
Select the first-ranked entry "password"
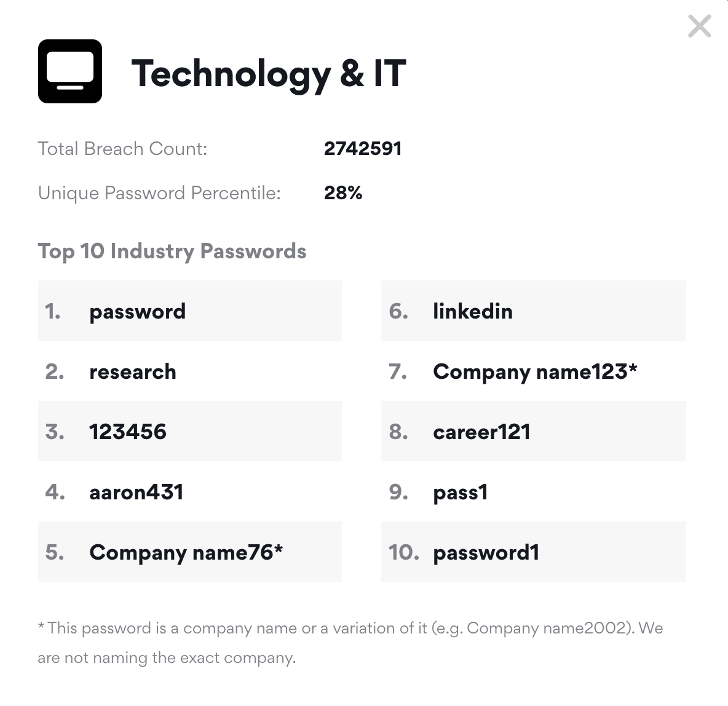click(137, 311)
